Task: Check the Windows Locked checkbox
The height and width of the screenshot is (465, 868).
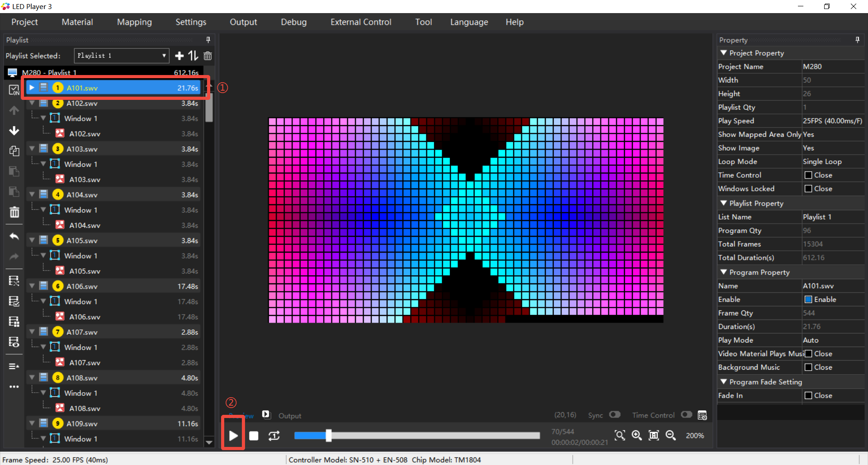Action: click(808, 189)
